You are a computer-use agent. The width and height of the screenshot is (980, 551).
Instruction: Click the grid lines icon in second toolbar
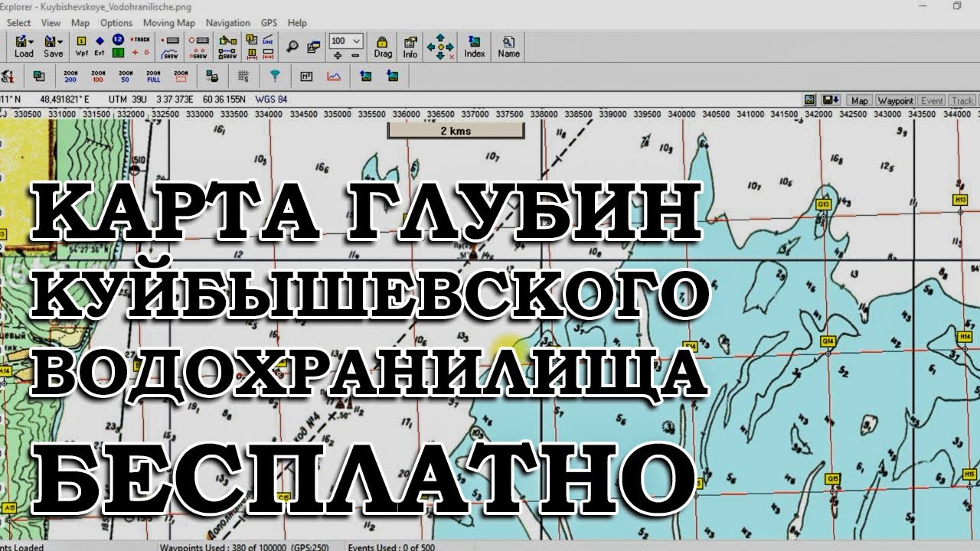pos(243,77)
